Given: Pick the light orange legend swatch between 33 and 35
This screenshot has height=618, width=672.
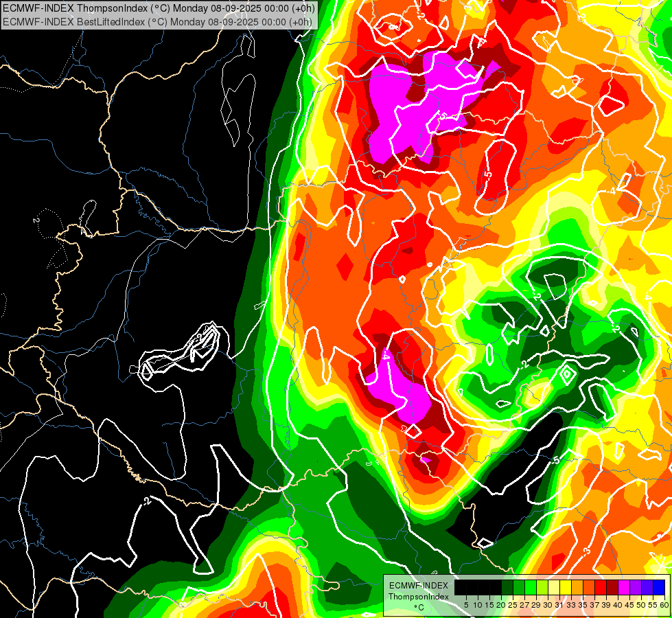Looking at the screenshot, I should [x=577, y=587].
